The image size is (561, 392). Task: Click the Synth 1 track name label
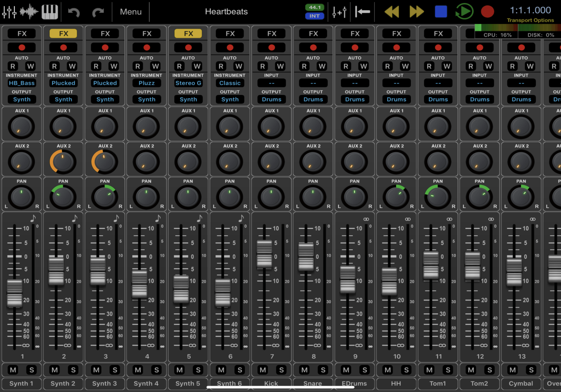pos(21,384)
